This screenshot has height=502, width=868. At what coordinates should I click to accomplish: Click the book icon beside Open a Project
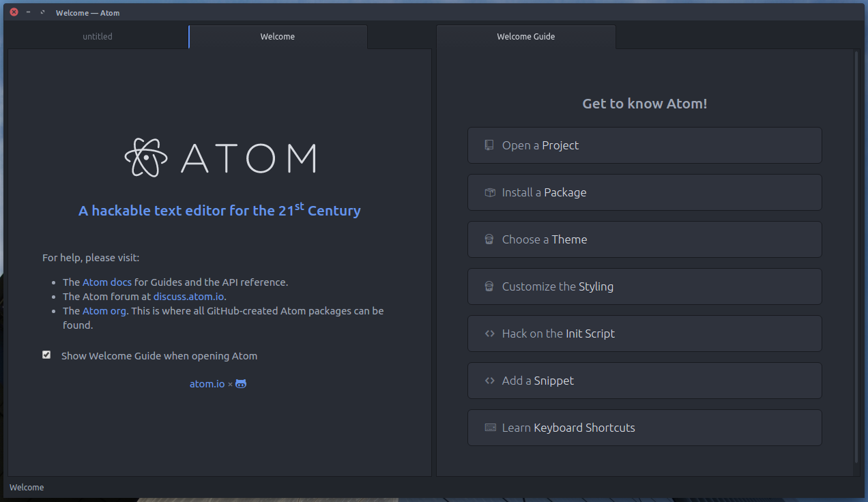pos(489,145)
